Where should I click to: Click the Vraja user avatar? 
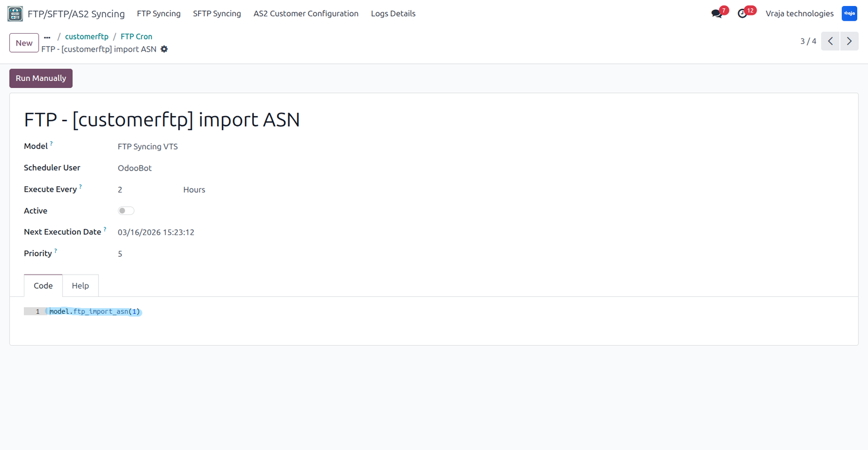(x=850, y=14)
